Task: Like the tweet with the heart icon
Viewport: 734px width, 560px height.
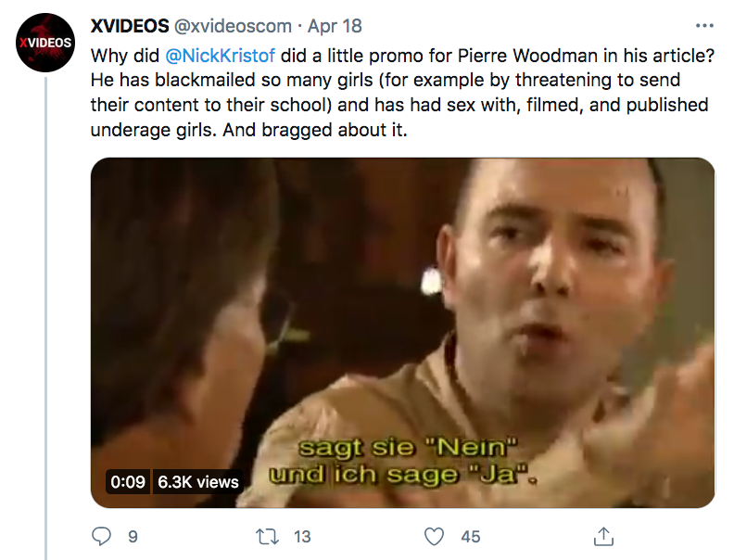Action: click(434, 537)
